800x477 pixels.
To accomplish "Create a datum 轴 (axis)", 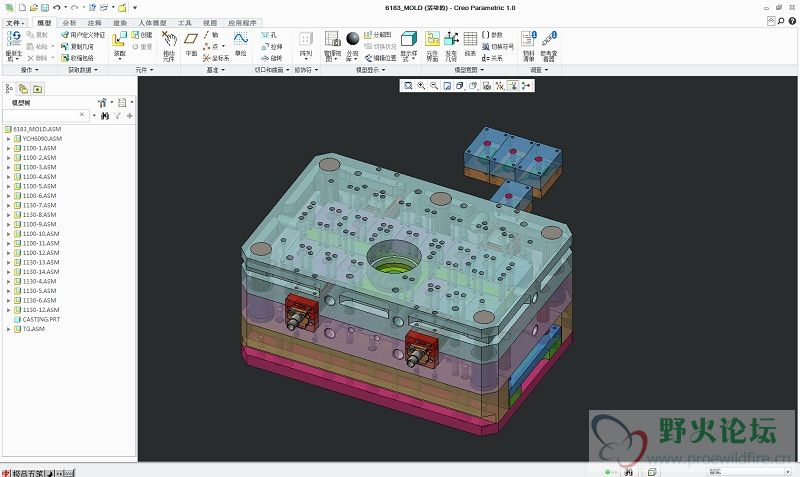I will tap(211, 35).
